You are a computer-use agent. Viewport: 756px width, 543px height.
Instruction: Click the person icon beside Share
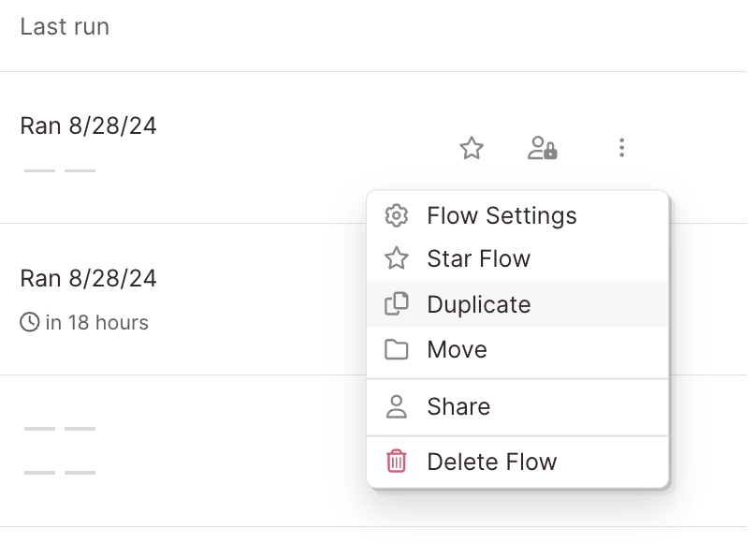tap(397, 407)
